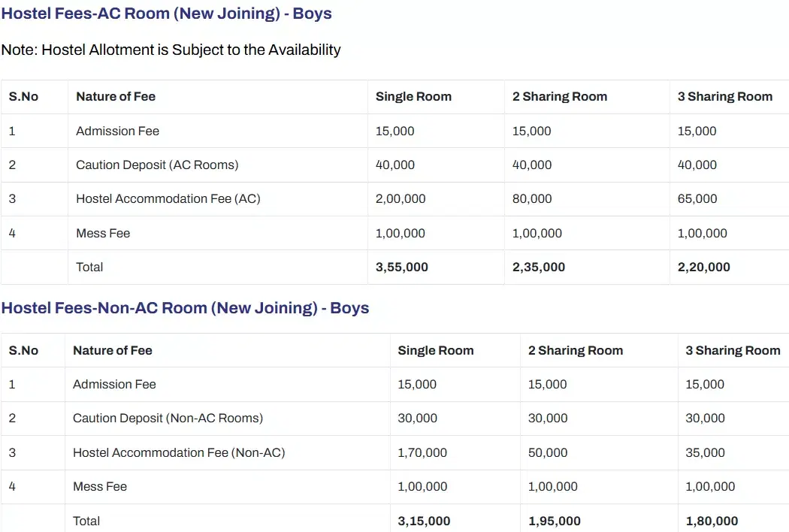Viewport: 789px width, 532px height.
Task: Click the 'Hostel Fees-AC Room (New Joining) - Boys' heading
Action: [166, 14]
